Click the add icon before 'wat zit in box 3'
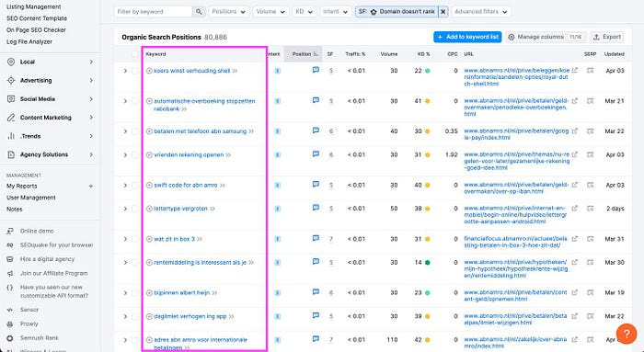Image resolution: width=644 pixels, height=352 pixels. point(149,239)
